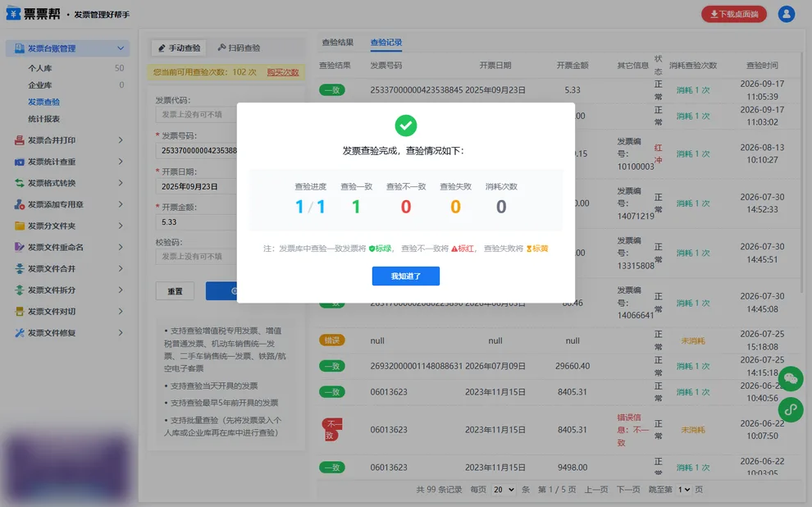The width and height of the screenshot is (812, 507).
Task: Click the green success checkmark icon
Action: [405, 126]
